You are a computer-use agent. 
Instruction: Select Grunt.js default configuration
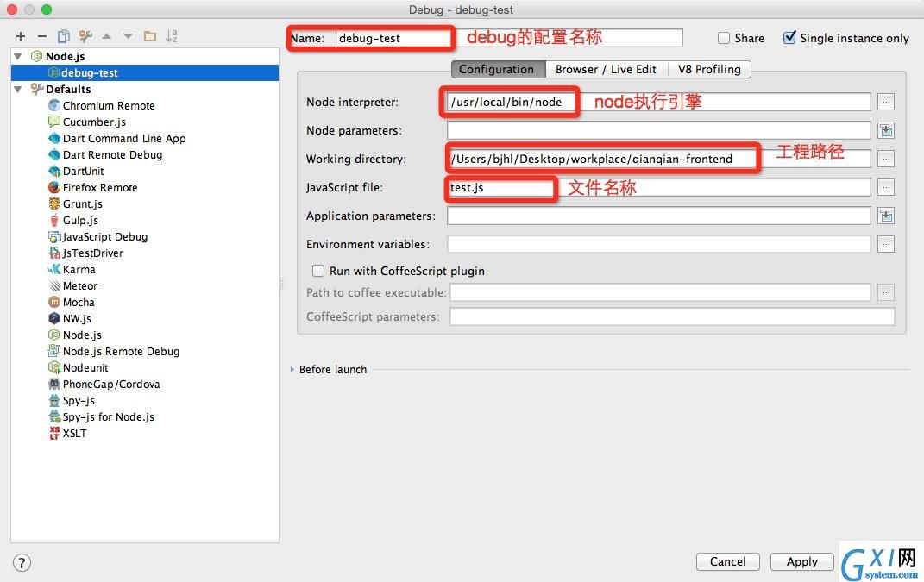[83, 203]
